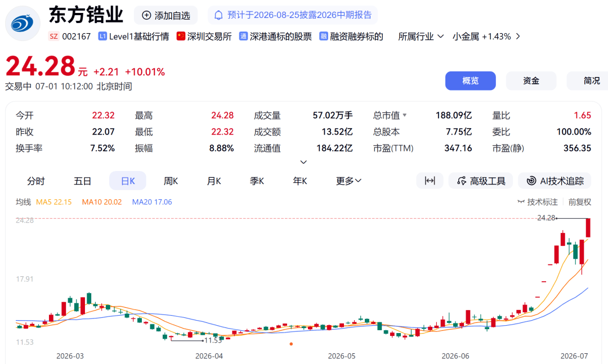
Task: Select the 周K chart tab
Action: 171,181
